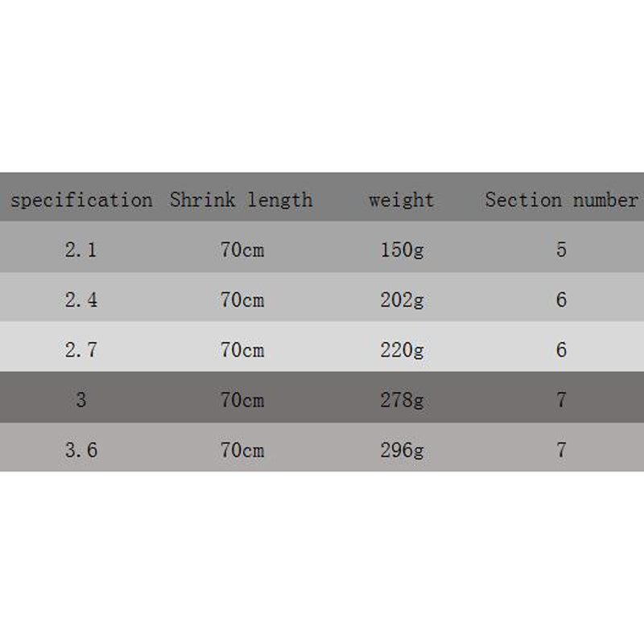Select 70cm in the 2.7 row
This screenshot has height=644, width=644.
tap(242, 349)
